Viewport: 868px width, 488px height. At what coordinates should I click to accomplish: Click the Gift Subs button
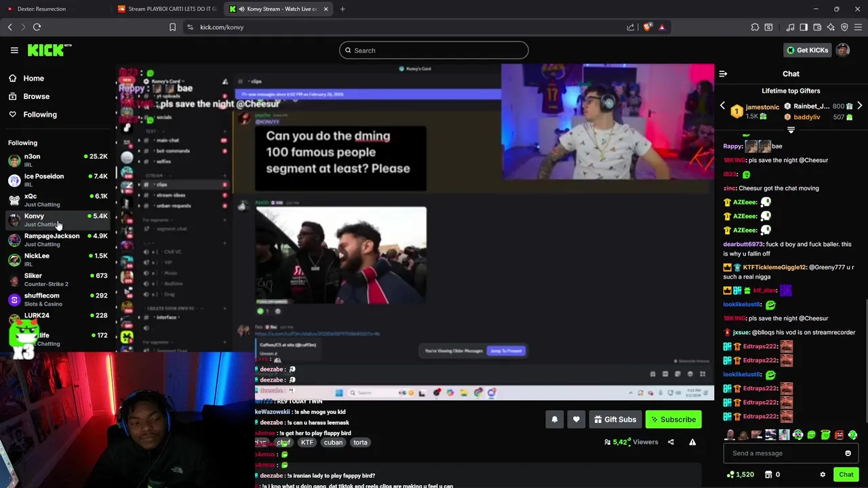click(x=615, y=420)
